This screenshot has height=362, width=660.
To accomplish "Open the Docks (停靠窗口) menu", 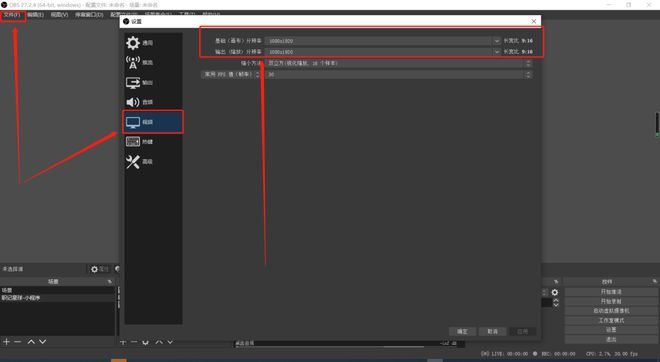I will [89, 15].
